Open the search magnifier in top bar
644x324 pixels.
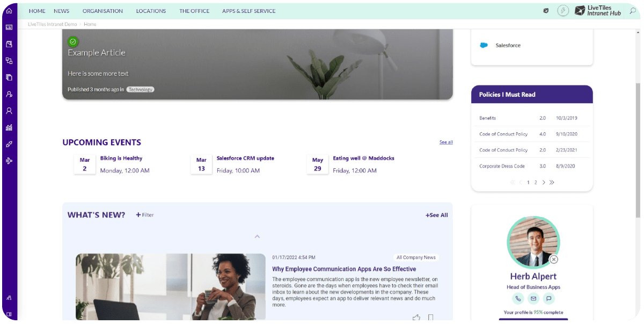tap(633, 10)
